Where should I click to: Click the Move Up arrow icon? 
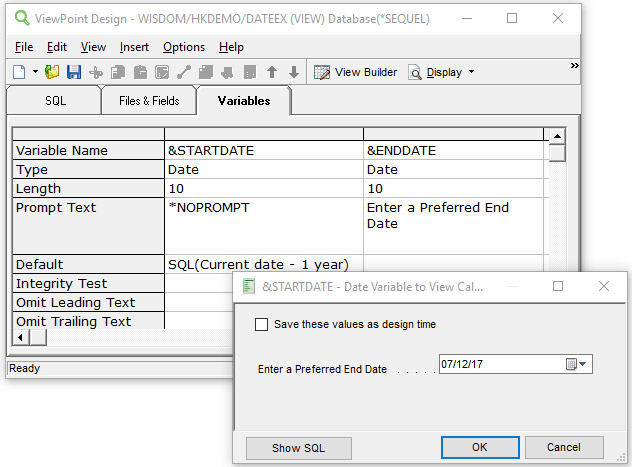(x=272, y=73)
